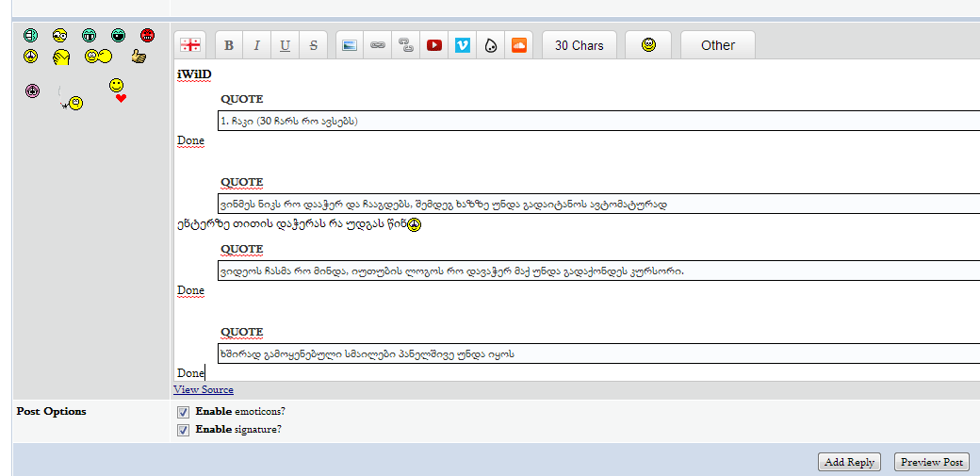Insert an image via the picture icon
Image resolution: width=980 pixels, height=476 pixels.
[x=350, y=45]
